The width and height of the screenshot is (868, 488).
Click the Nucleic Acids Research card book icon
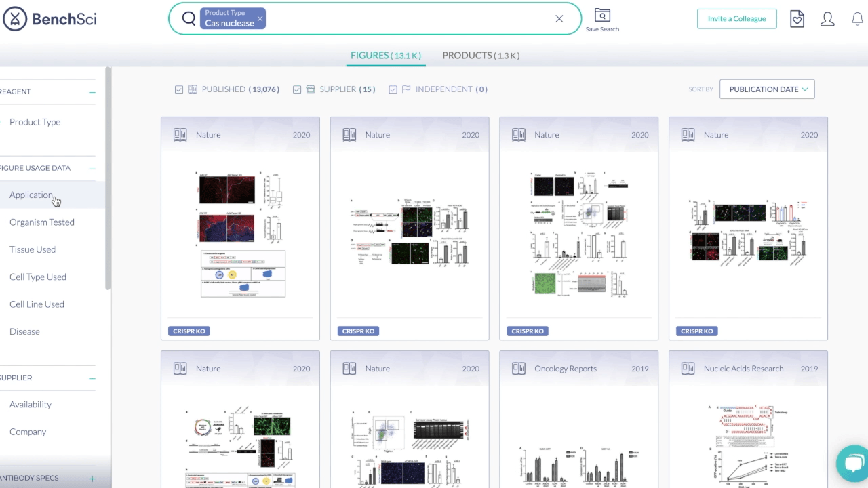688,369
